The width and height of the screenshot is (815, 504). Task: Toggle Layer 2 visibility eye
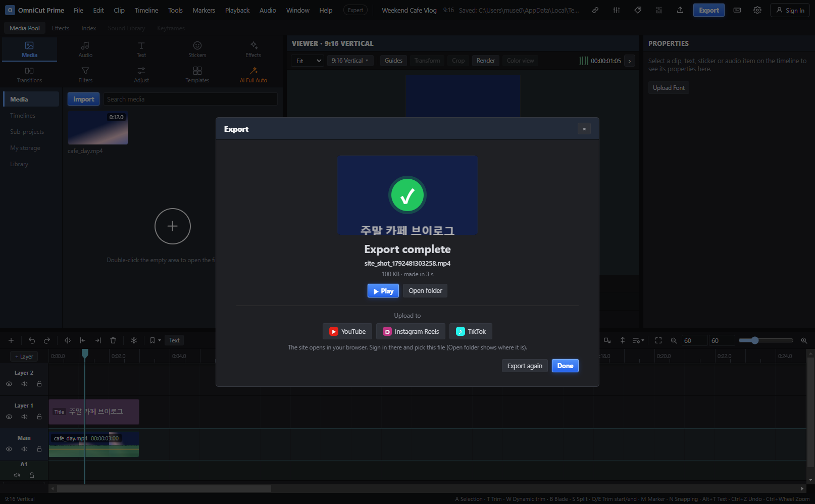(x=9, y=384)
